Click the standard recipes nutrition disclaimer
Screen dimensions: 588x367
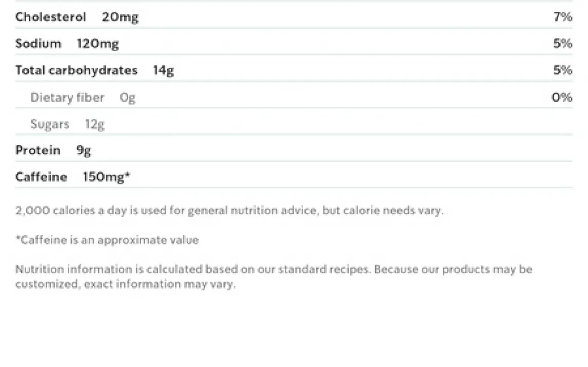pyautogui.click(x=273, y=276)
